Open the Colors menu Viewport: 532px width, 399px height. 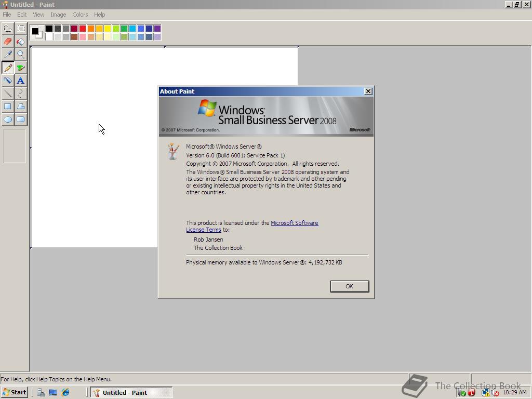[x=80, y=15]
